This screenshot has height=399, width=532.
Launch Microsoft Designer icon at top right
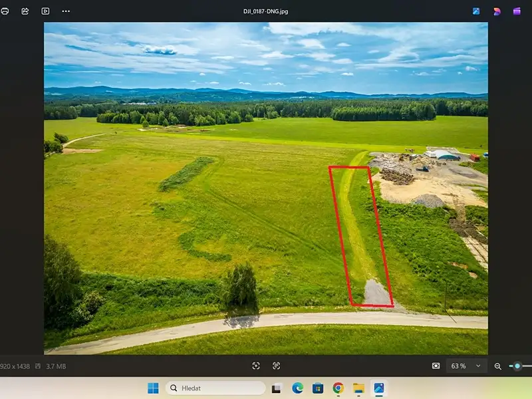[x=497, y=11]
